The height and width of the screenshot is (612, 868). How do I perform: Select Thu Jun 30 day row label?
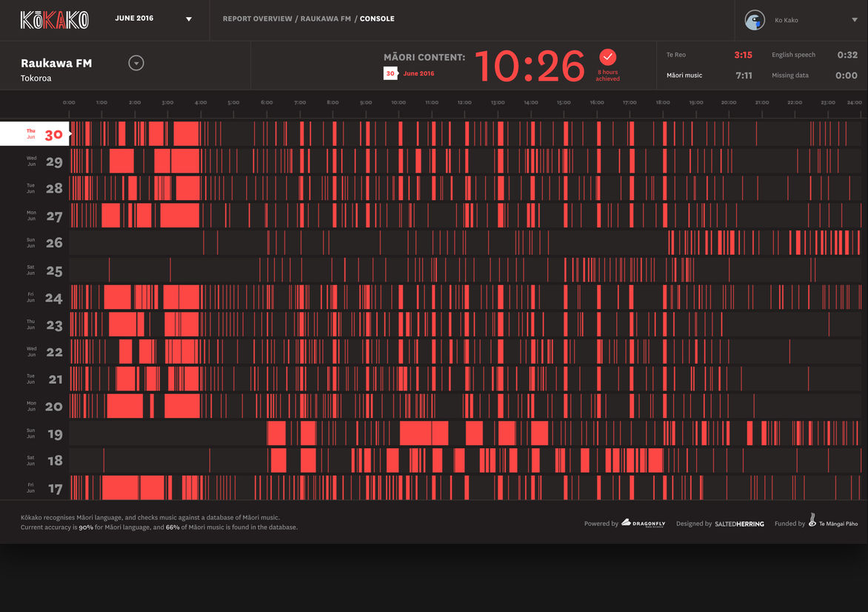35,135
